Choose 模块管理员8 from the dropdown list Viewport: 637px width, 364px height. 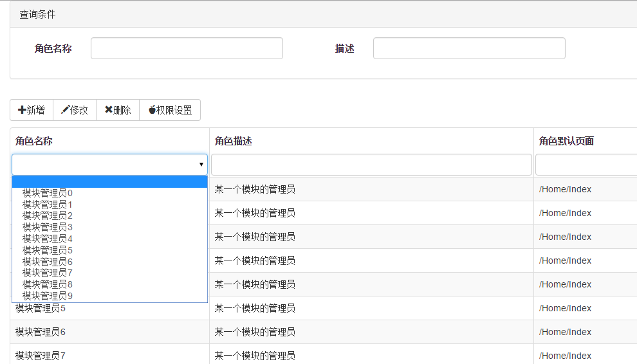click(x=109, y=284)
